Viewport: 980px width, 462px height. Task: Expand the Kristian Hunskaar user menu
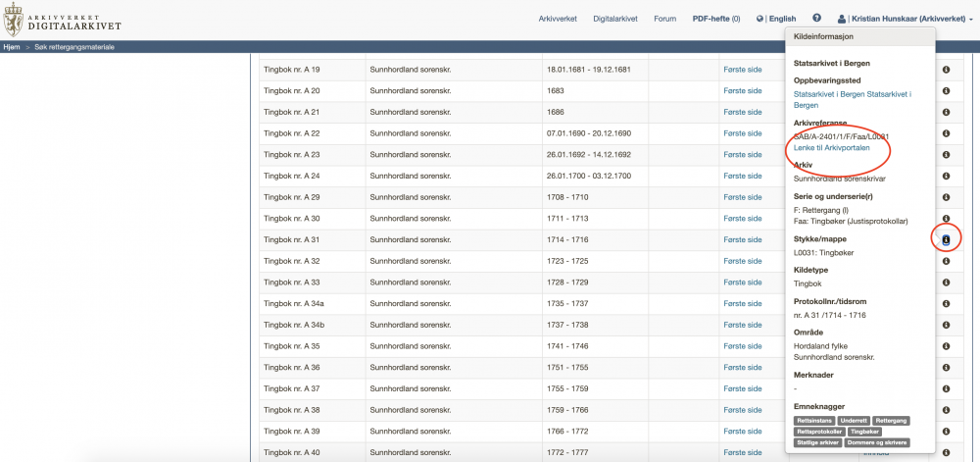[905, 19]
